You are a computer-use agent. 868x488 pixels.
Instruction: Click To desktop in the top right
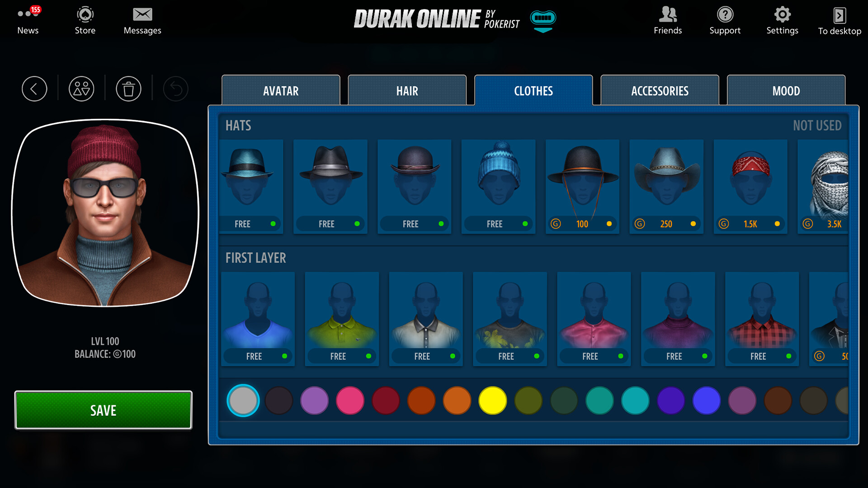(839, 20)
